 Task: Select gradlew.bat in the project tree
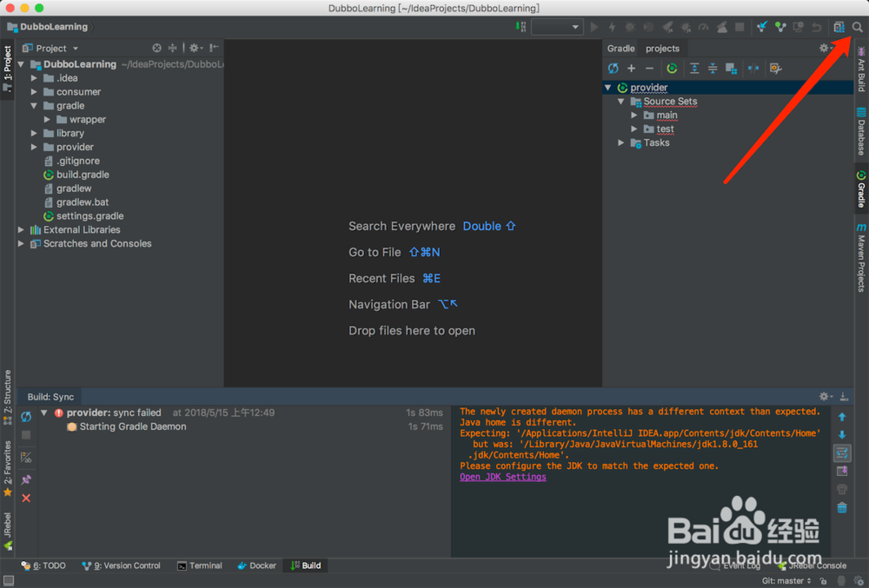tap(82, 202)
